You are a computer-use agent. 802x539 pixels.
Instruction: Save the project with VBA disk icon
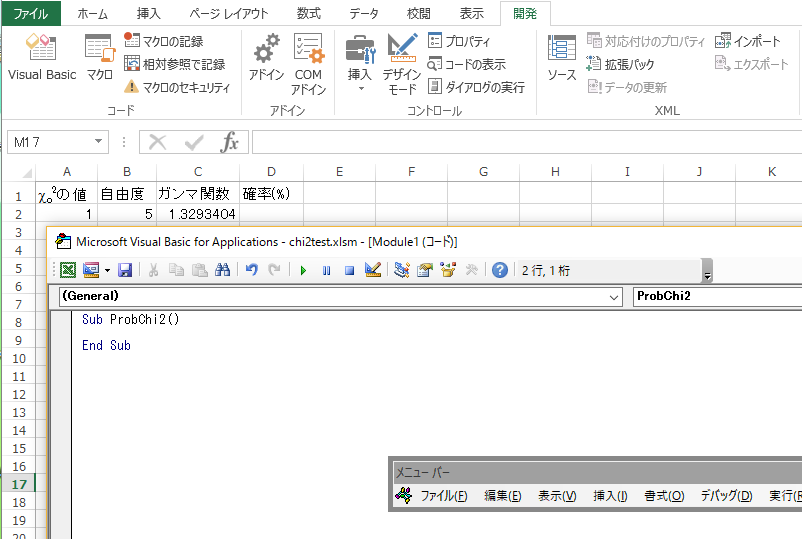pyautogui.click(x=125, y=270)
